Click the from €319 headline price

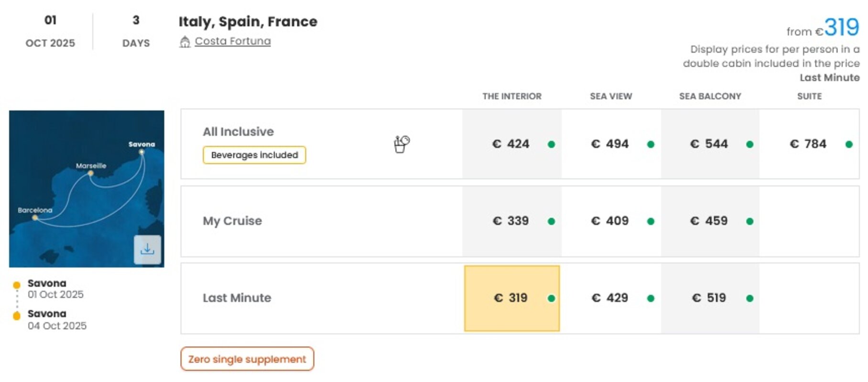tap(823, 28)
